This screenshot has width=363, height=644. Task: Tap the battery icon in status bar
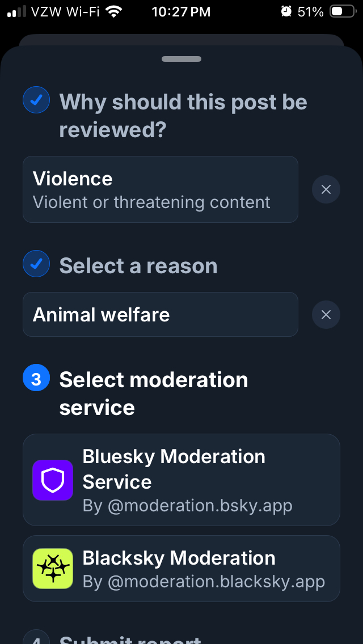coord(342,11)
